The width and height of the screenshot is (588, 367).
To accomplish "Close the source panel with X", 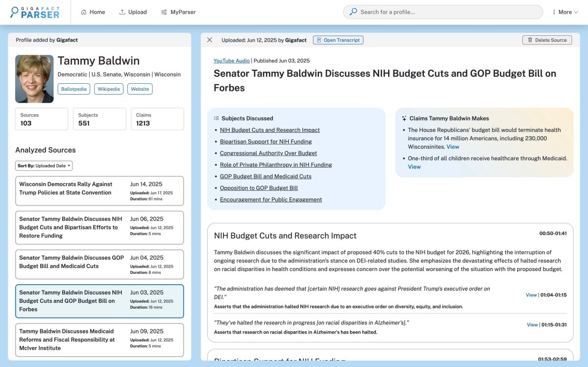I will pos(210,40).
